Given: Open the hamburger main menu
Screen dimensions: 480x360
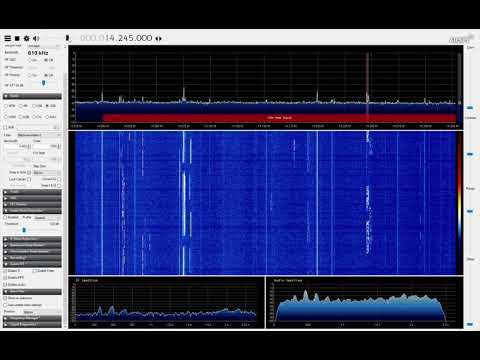Looking at the screenshot, I should [x=7, y=38].
